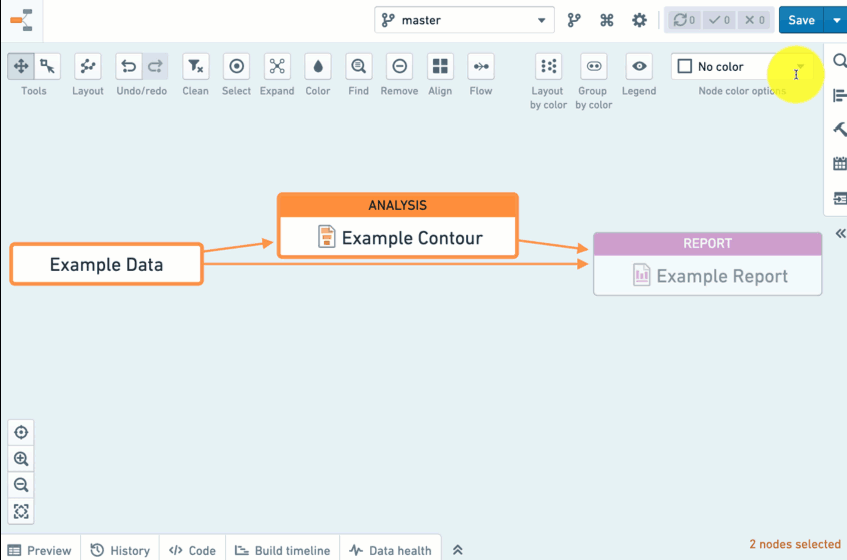Open the Save dropdown arrow
Screen dimensions: 847x560
pos(836,20)
